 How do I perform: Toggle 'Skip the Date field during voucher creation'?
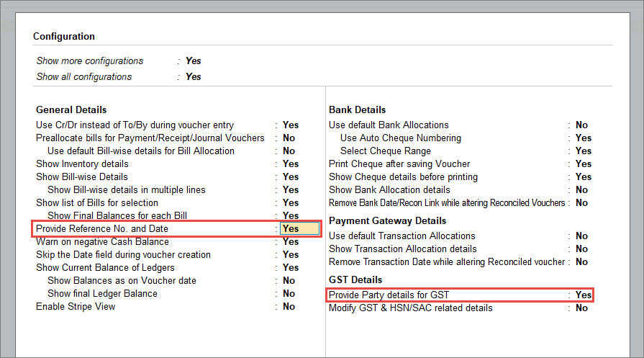point(290,255)
